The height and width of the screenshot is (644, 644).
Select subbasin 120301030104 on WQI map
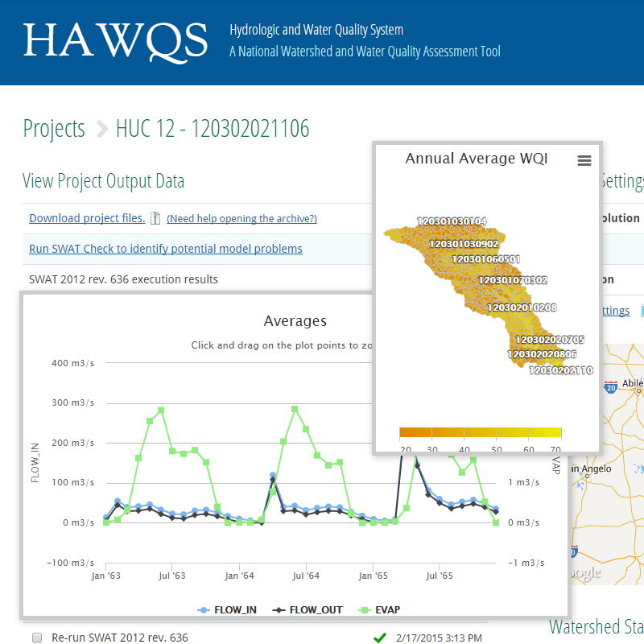click(452, 221)
